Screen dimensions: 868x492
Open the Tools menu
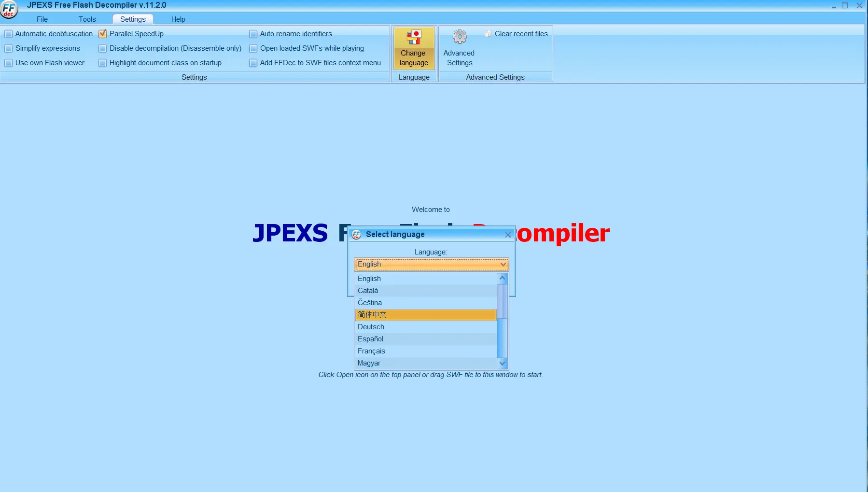point(87,19)
